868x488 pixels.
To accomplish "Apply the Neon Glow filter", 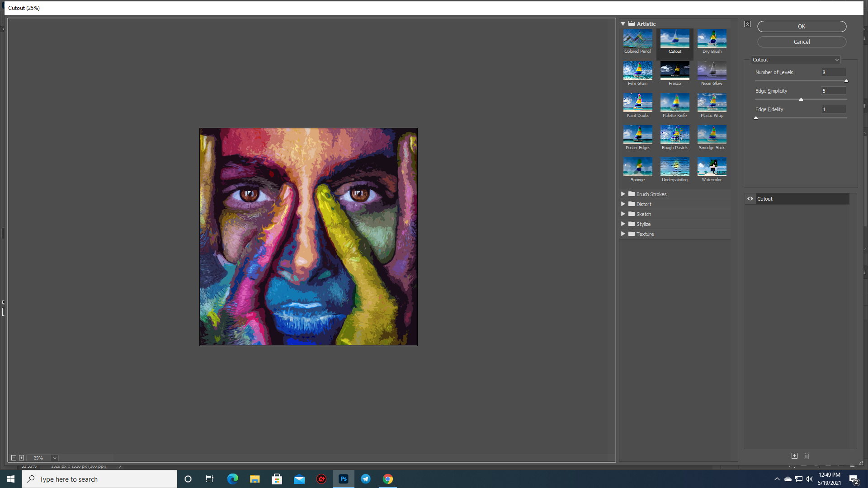I will click(712, 74).
